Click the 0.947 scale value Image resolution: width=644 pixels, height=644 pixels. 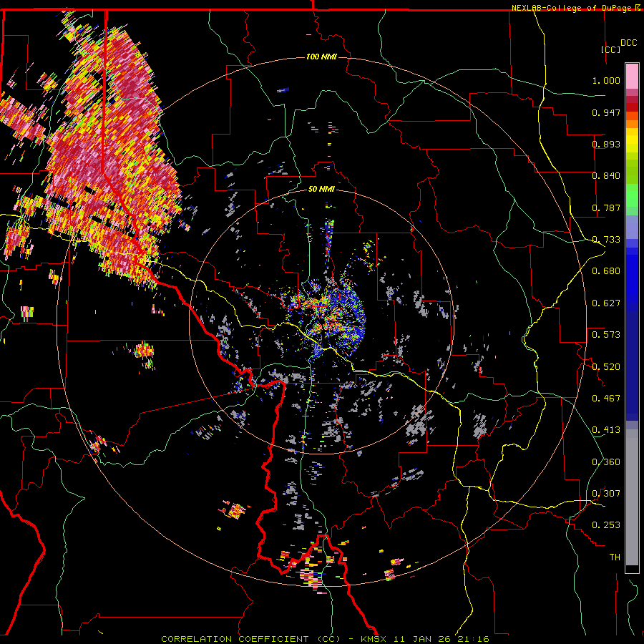[606, 112]
